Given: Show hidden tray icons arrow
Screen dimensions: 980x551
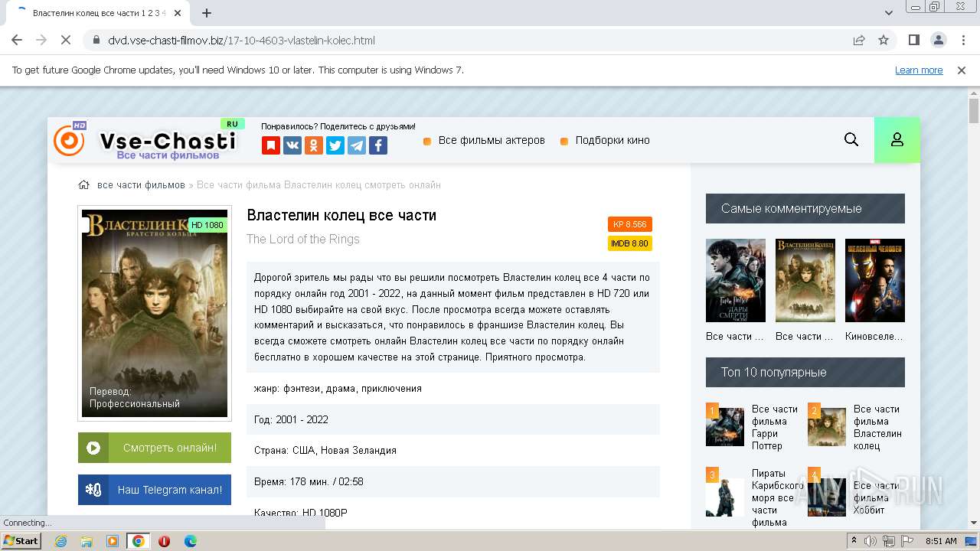Looking at the screenshot, I should pyautogui.click(x=854, y=541).
